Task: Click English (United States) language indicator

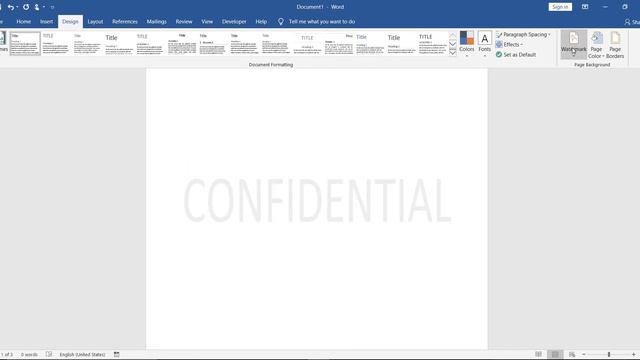Action: [x=82, y=354]
